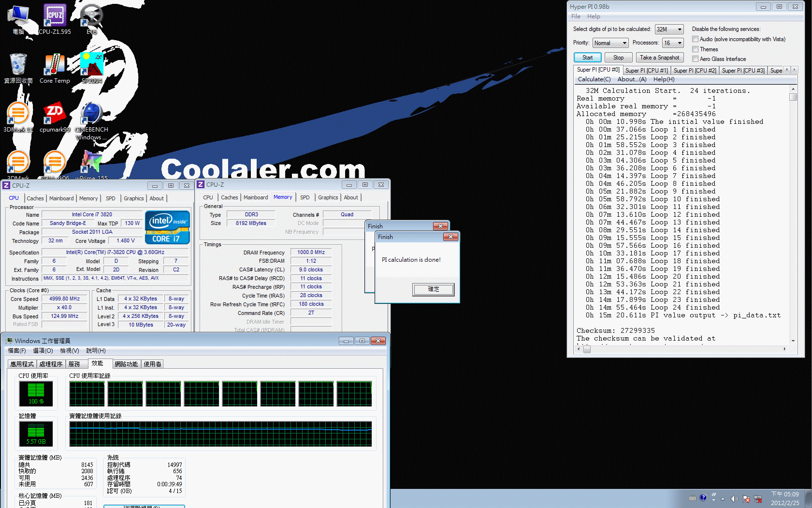The image size is (812, 508).
Task: Open the digits of pi dropdown showing 32M
Action: point(669,30)
